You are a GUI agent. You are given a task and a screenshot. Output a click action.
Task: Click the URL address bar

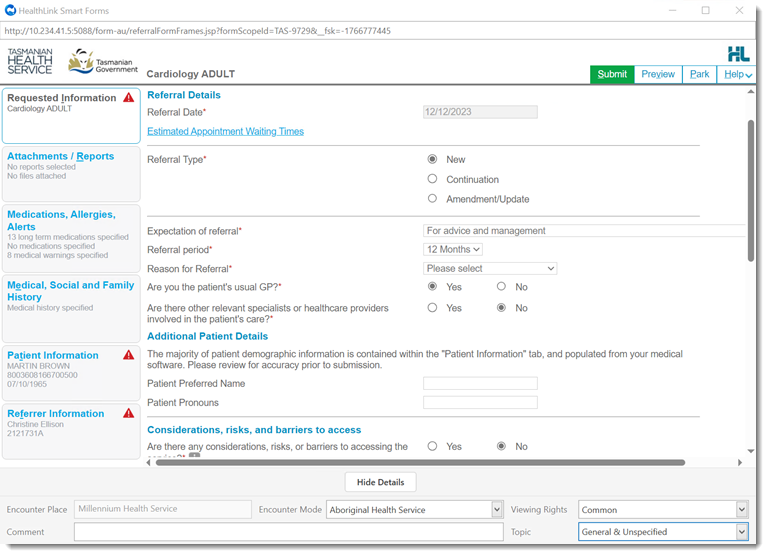(x=377, y=31)
